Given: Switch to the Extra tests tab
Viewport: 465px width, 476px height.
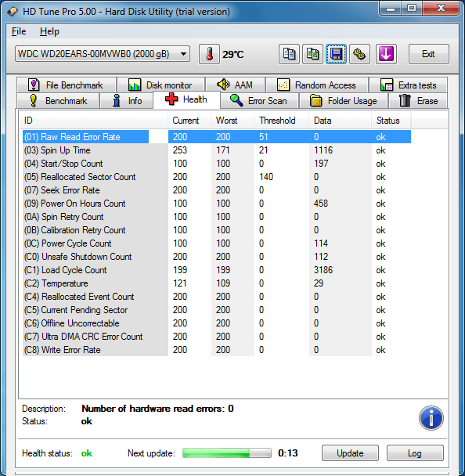Looking at the screenshot, I should [x=408, y=85].
